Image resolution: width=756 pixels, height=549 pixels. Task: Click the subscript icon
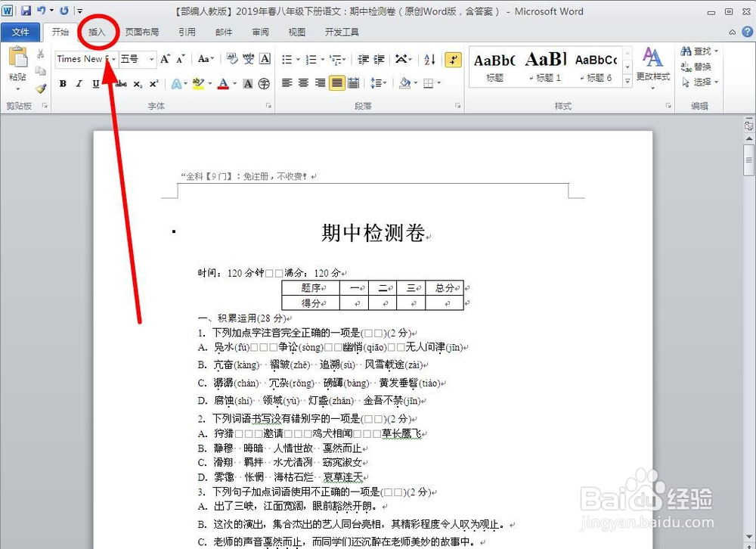coord(137,83)
